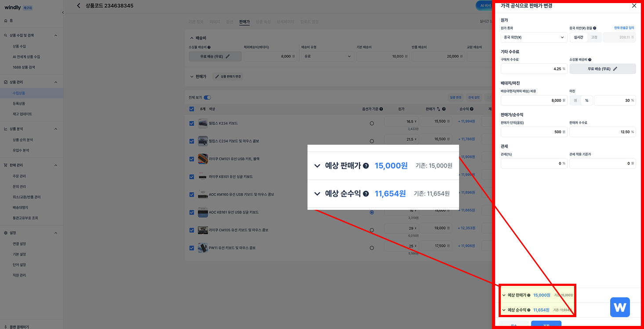The image size is (644, 329).
Task: Click sort arrows icon beside 판매가 column header
Action: click(x=438, y=109)
